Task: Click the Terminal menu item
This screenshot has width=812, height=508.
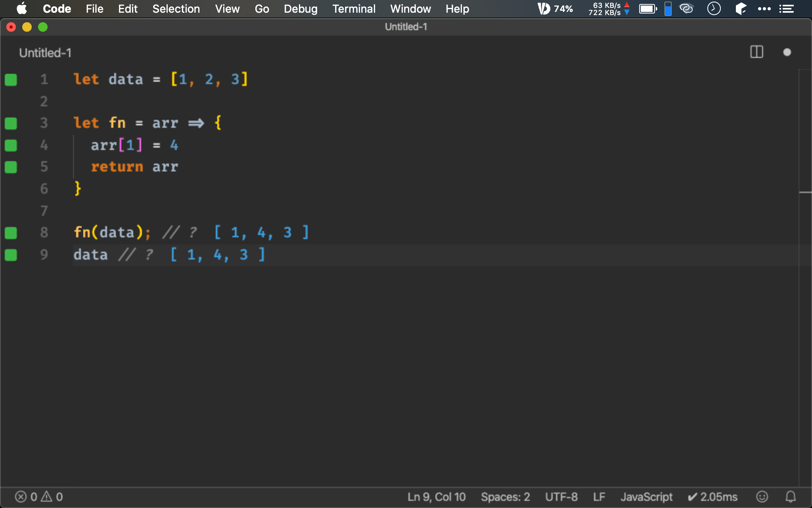Action: pyautogui.click(x=354, y=9)
